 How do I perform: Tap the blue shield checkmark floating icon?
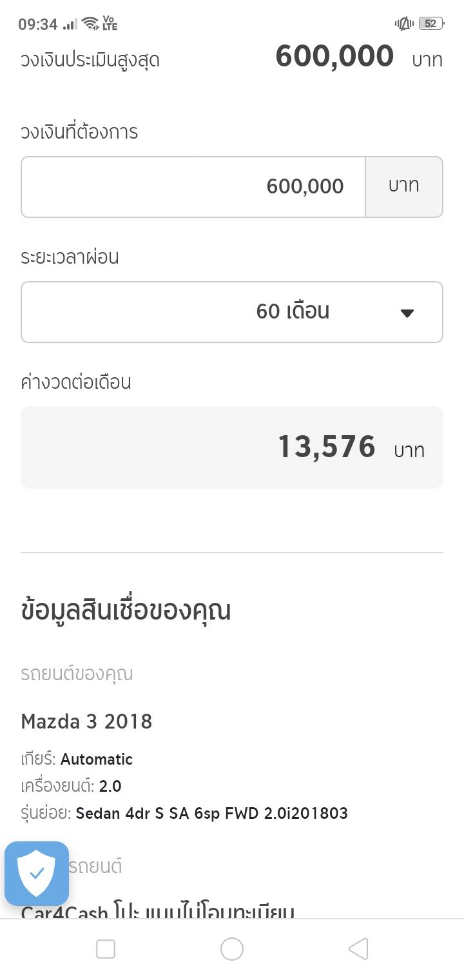coord(37,873)
